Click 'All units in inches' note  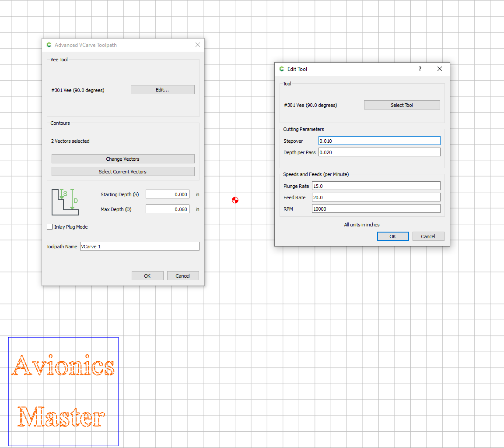(362, 225)
